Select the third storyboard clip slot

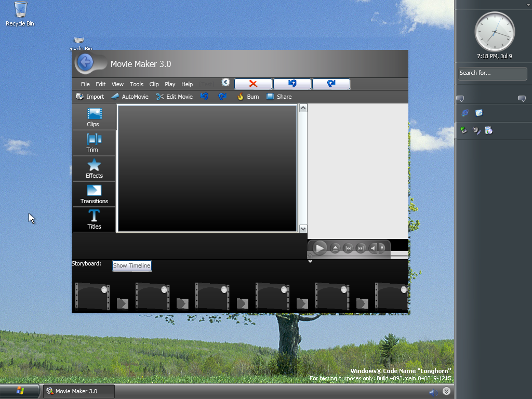coord(212,297)
